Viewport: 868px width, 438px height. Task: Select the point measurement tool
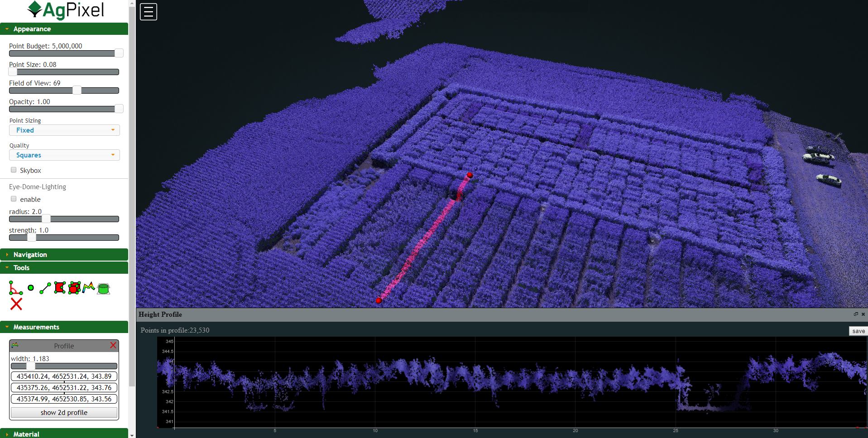(x=31, y=288)
